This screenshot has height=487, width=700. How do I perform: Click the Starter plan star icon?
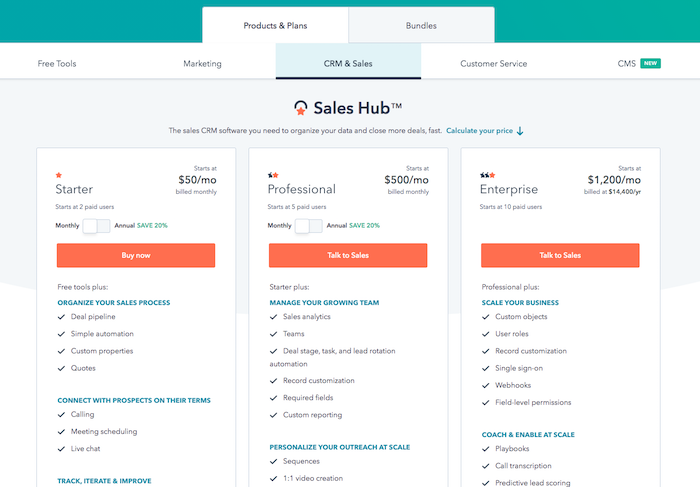pos(59,174)
